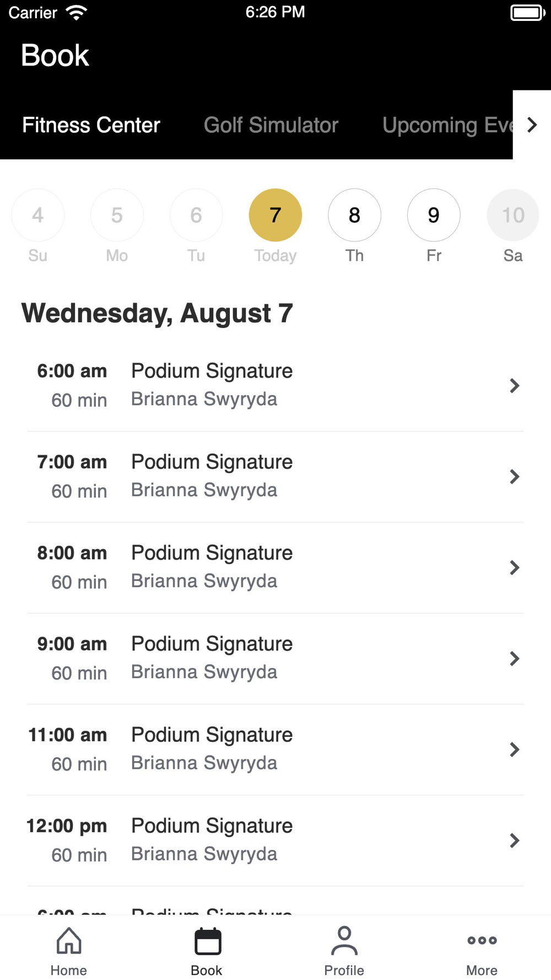Switch to the Golf Simulator tab

point(271,125)
